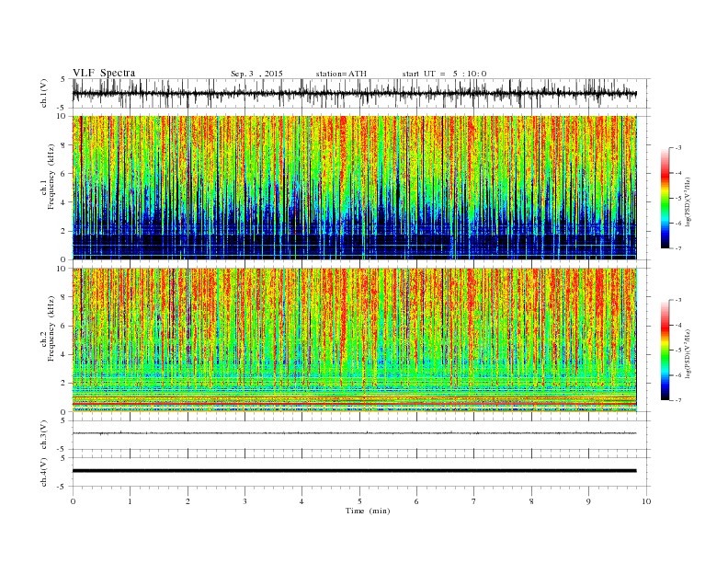Click time axis tick label "1"
This screenshot has width=728, height=563.
coord(130,501)
